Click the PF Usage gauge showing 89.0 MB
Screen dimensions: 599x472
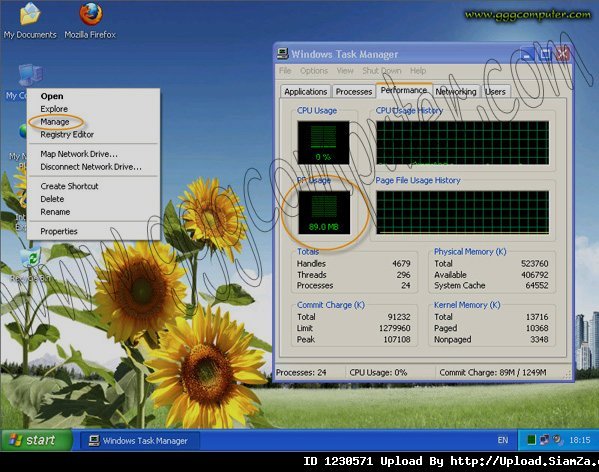[324, 212]
